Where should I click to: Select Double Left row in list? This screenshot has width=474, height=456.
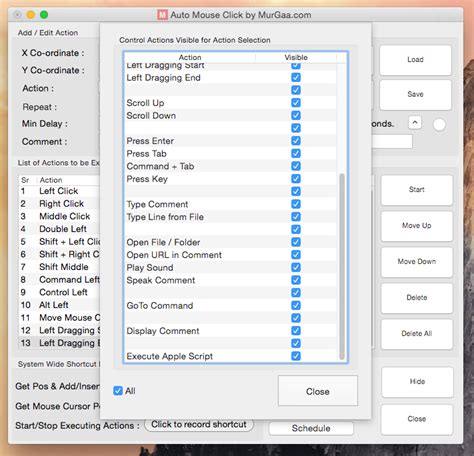[59, 229]
